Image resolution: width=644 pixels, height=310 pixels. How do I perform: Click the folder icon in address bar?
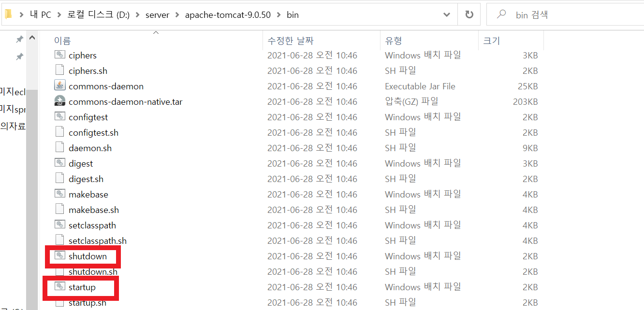pos(8,14)
